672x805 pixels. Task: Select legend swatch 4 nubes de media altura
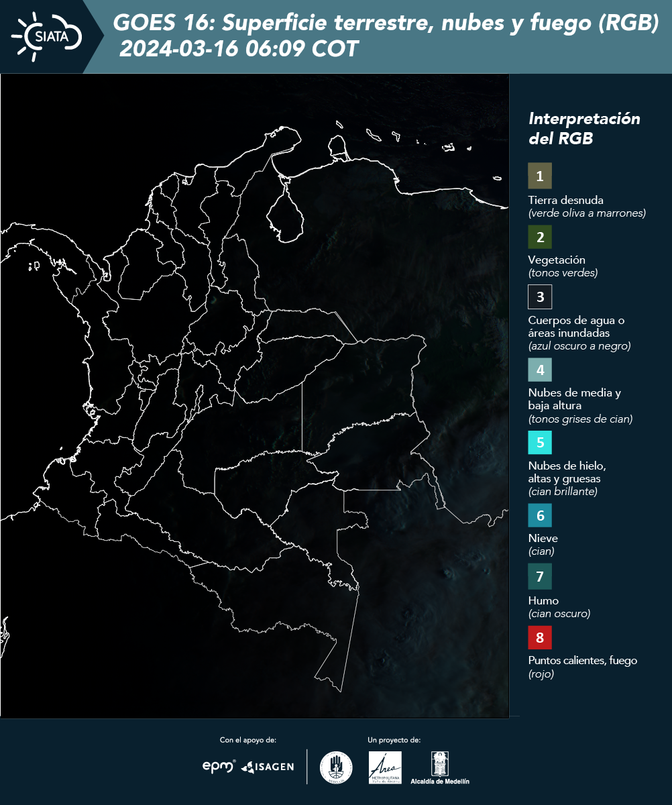540,370
